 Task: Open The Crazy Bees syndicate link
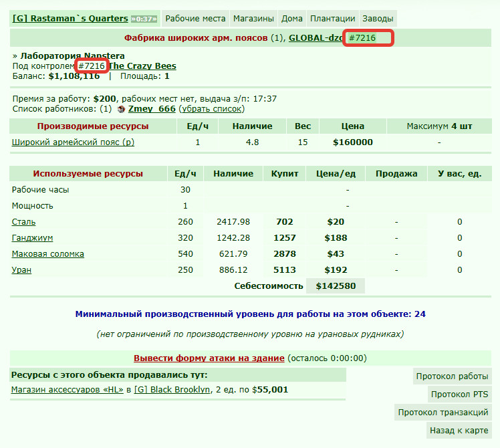click(x=142, y=66)
